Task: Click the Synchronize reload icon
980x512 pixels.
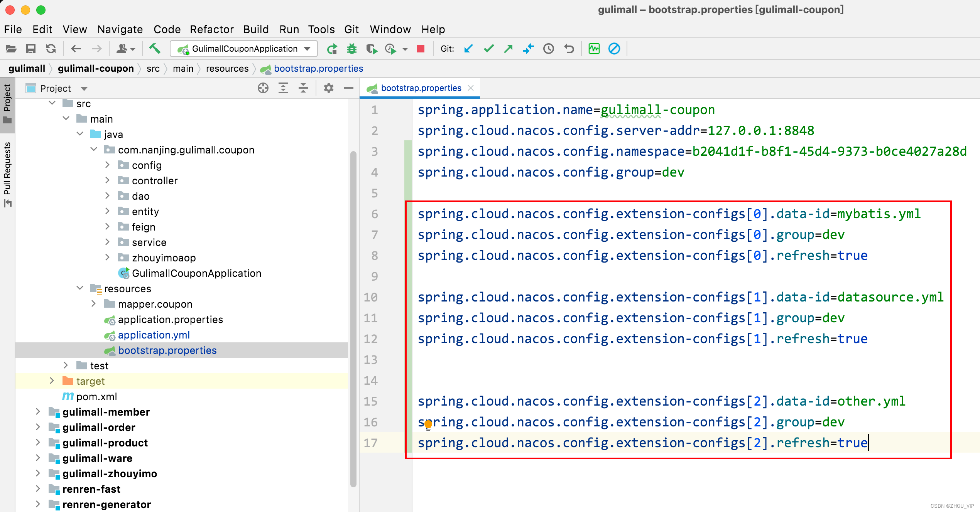Action: [x=51, y=49]
